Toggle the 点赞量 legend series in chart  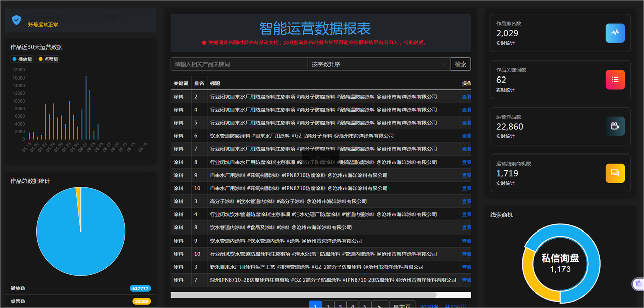pyautogui.click(x=48, y=59)
